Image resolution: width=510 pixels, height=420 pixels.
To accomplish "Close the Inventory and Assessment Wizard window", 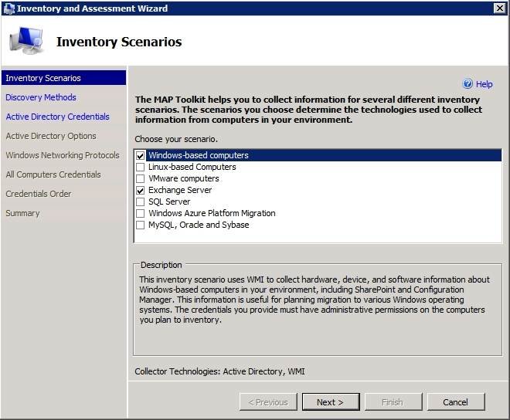I will [x=500, y=8].
